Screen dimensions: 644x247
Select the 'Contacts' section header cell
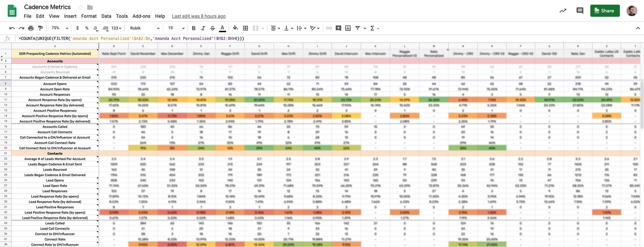55,153
